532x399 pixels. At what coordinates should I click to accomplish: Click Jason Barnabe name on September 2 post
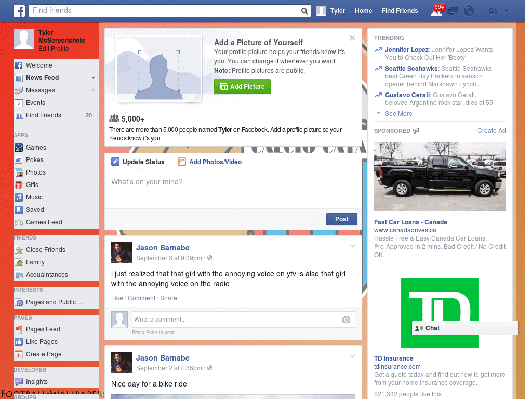click(x=163, y=358)
